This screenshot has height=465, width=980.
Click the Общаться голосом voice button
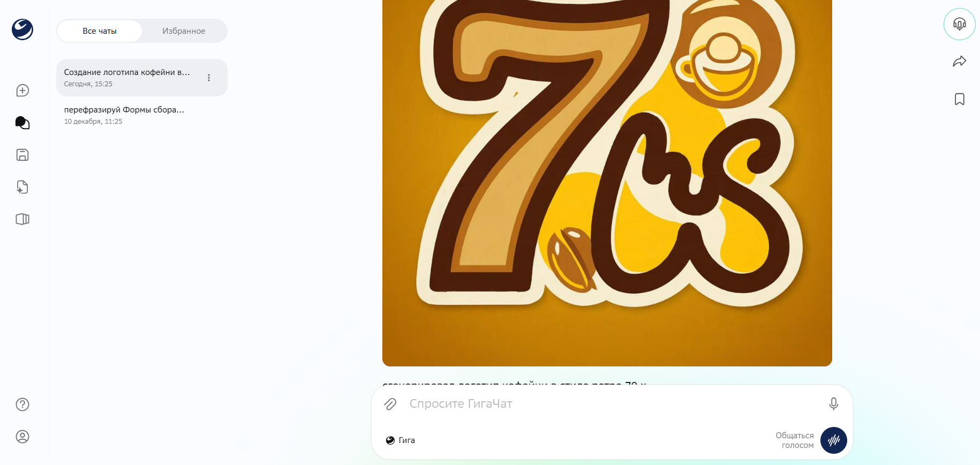click(x=834, y=440)
